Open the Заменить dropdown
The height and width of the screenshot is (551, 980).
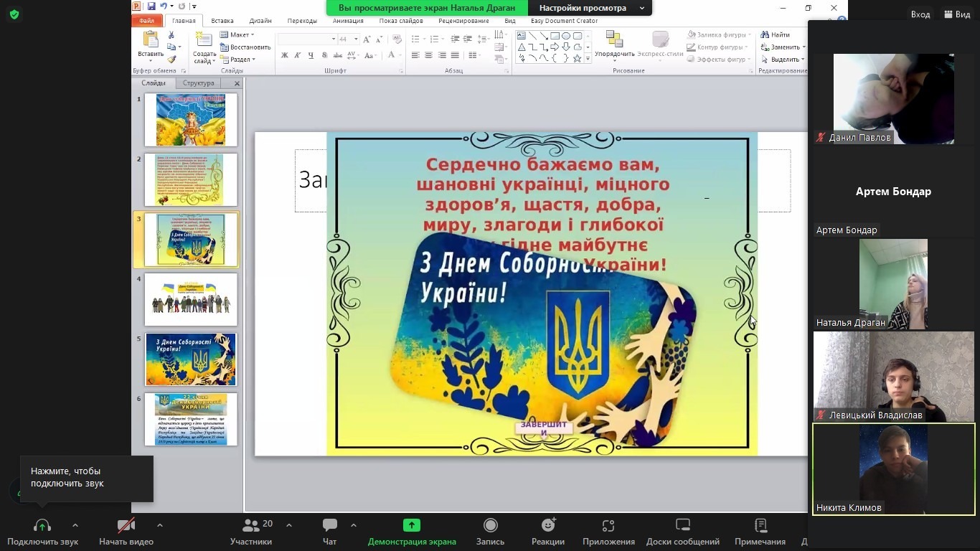pos(783,47)
